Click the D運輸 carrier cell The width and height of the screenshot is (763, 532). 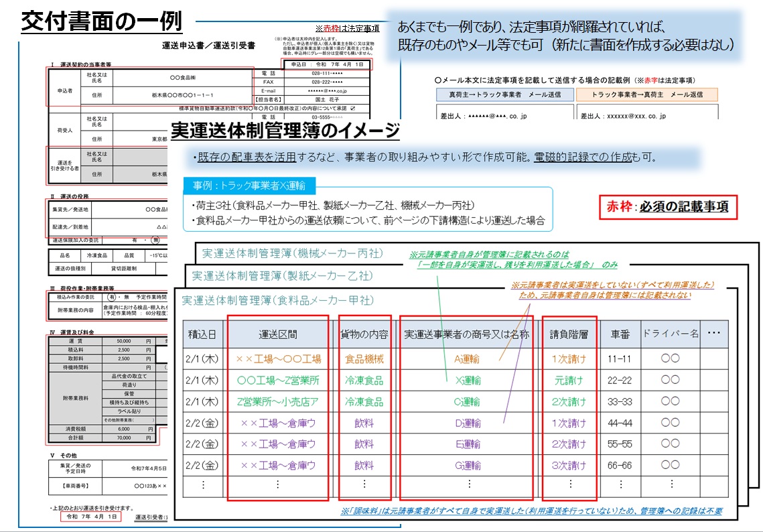468,423
